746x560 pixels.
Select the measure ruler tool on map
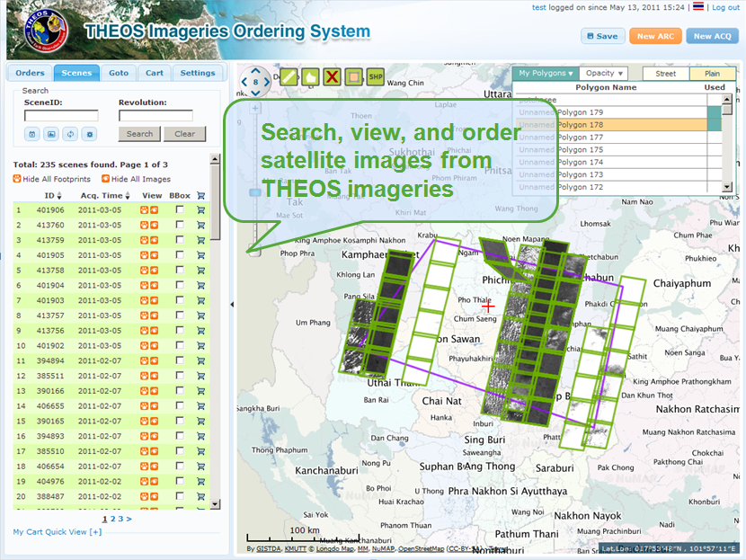[x=289, y=76]
